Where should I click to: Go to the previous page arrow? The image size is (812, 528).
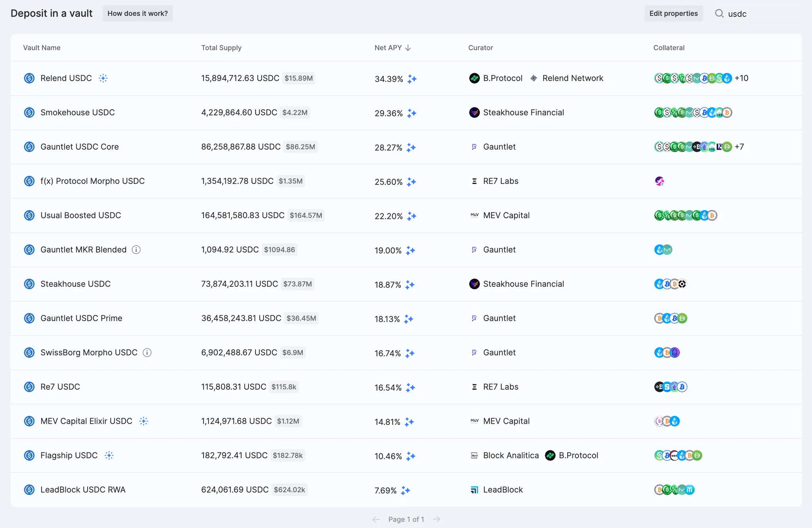tap(376, 519)
